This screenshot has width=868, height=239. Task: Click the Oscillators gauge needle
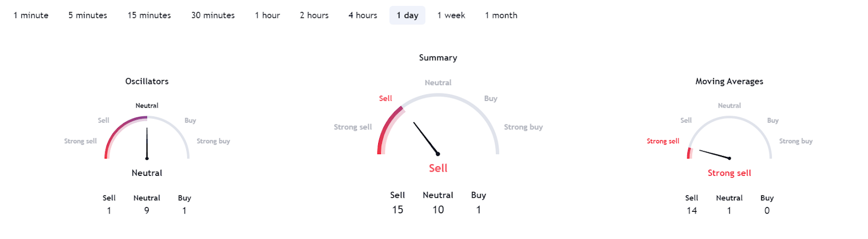click(x=146, y=143)
